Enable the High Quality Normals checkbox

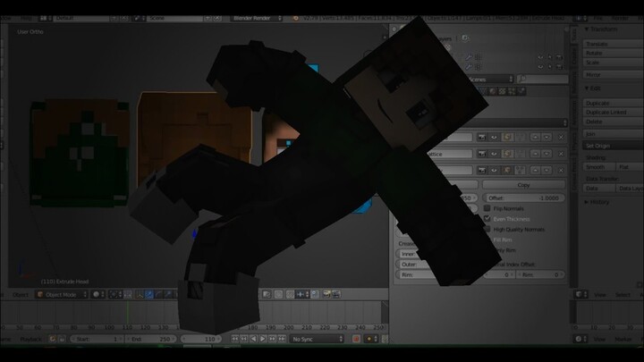coord(487,229)
